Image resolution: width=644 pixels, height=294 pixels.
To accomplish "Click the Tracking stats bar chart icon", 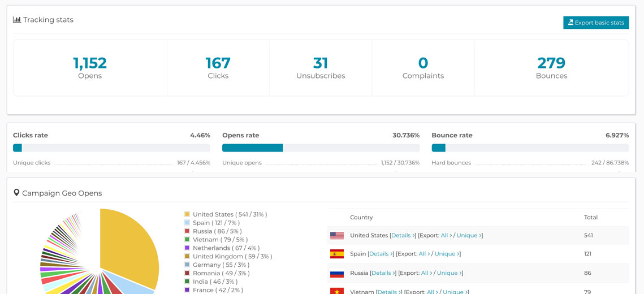I will 17,19.
